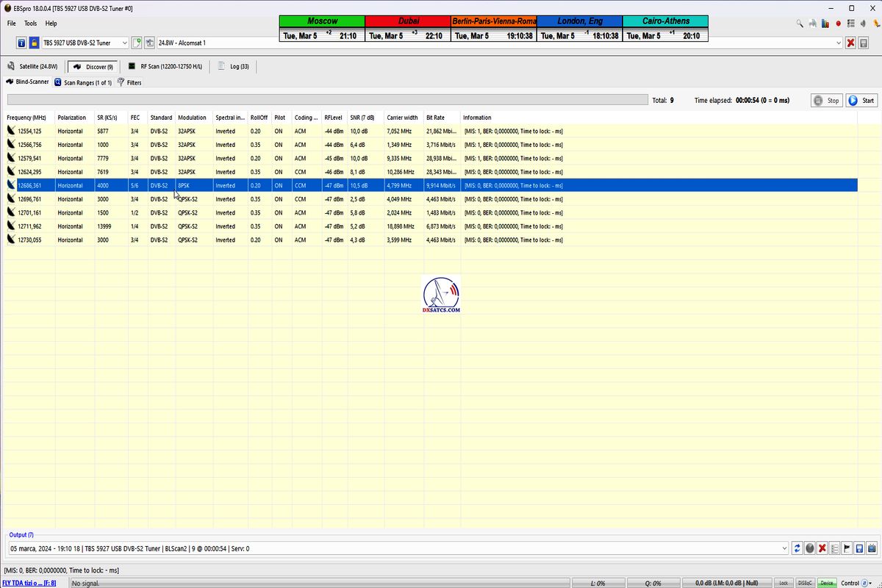Click the magnifier search icon in top toolbar

pos(800,24)
